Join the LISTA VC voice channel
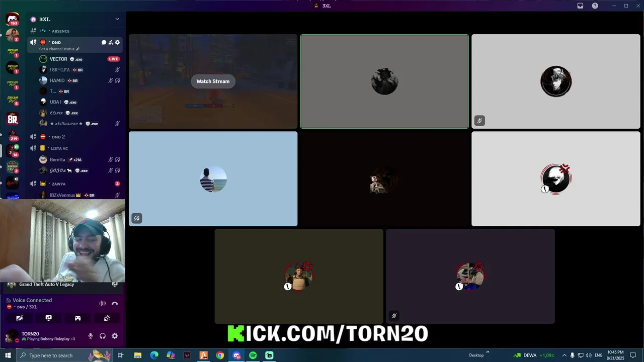644x362 pixels. click(75, 148)
